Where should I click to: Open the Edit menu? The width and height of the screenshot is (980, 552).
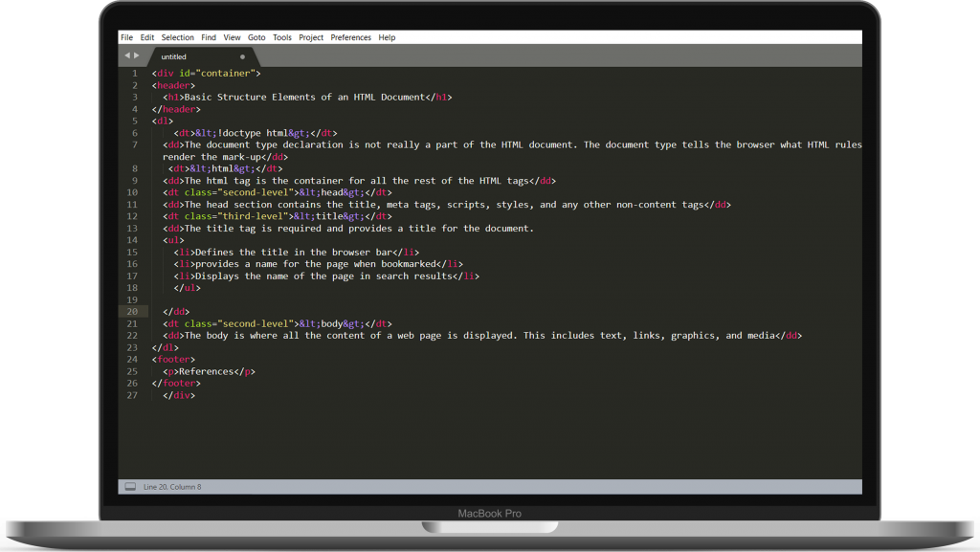click(x=147, y=37)
